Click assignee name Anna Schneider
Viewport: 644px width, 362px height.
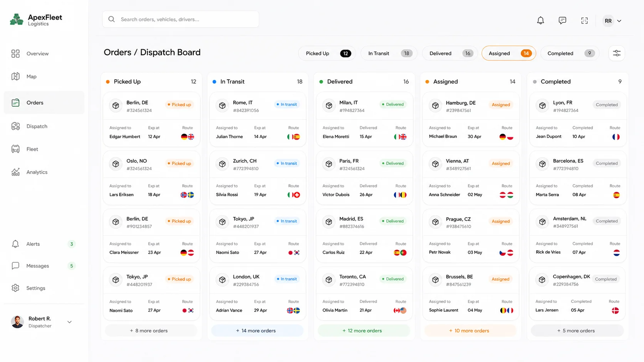coord(444,195)
